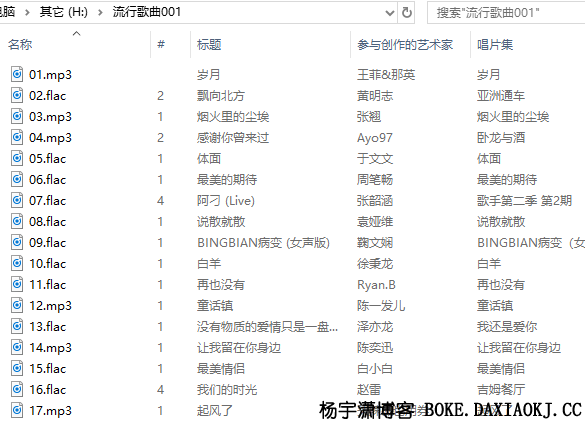Click the 其它 (H:) breadcrumb

pos(63,12)
